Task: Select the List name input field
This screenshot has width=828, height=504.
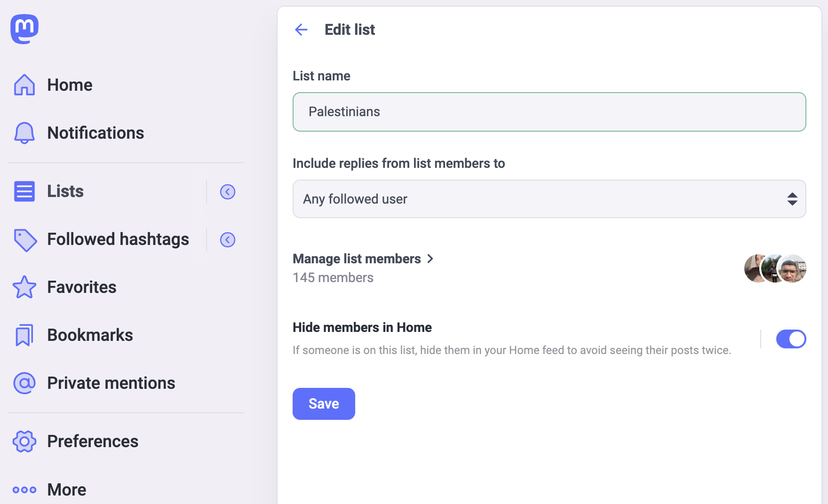Action: tap(549, 112)
